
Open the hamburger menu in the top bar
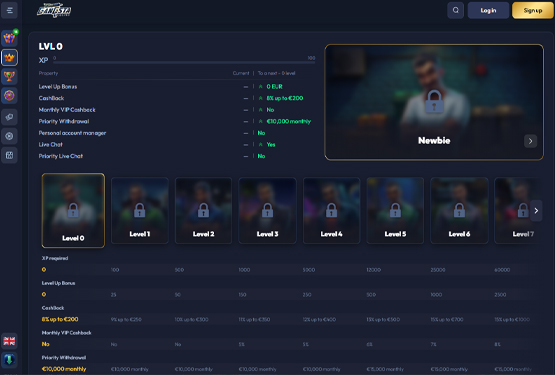[x=10, y=10]
